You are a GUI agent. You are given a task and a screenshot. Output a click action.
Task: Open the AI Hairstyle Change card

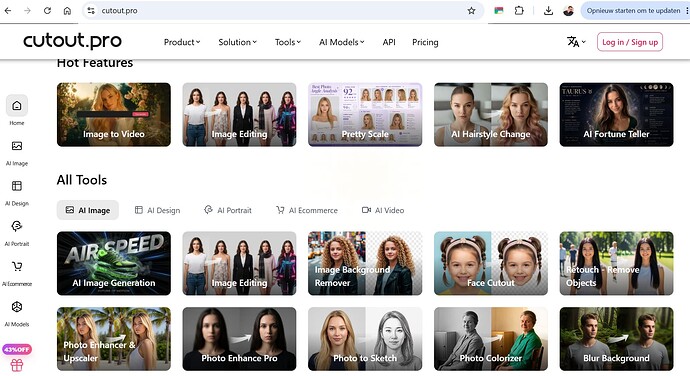[x=491, y=114]
